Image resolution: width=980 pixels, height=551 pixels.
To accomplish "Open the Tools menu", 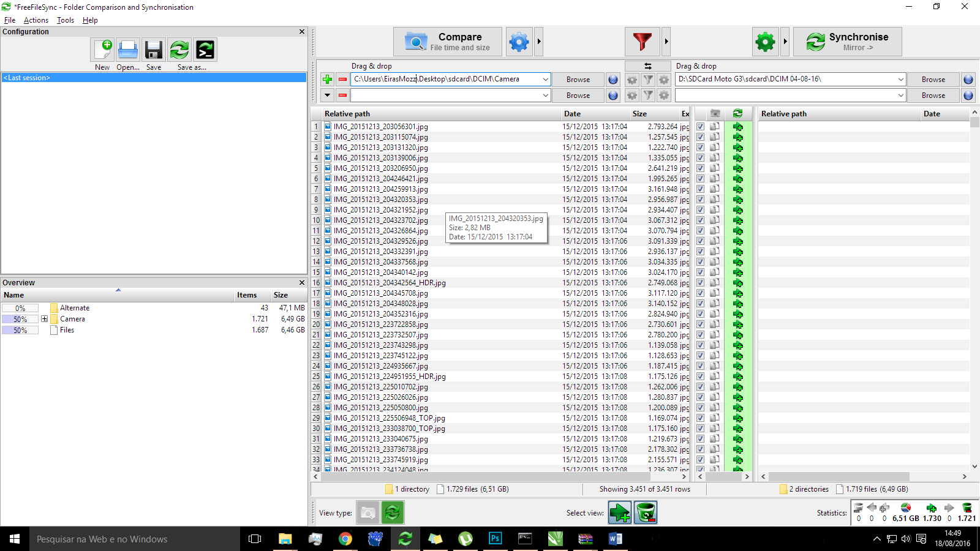I will 66,20.
